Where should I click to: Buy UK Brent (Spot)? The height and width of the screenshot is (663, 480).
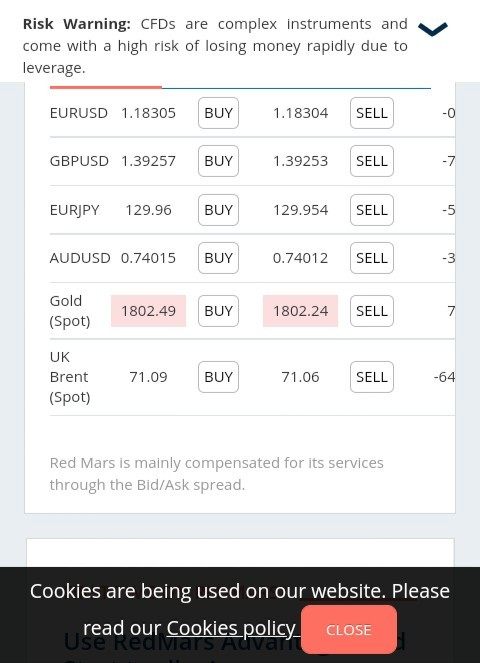pos(218,377)
